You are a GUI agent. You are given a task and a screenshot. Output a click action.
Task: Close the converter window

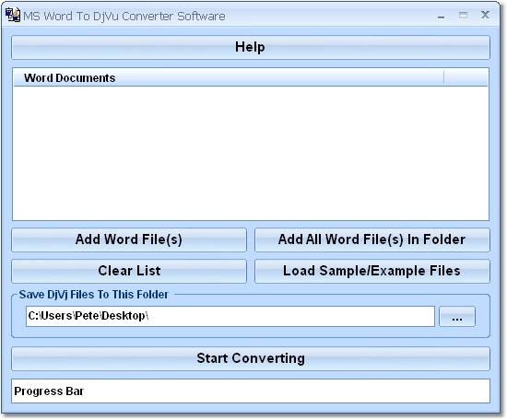[x=485, y=15]
